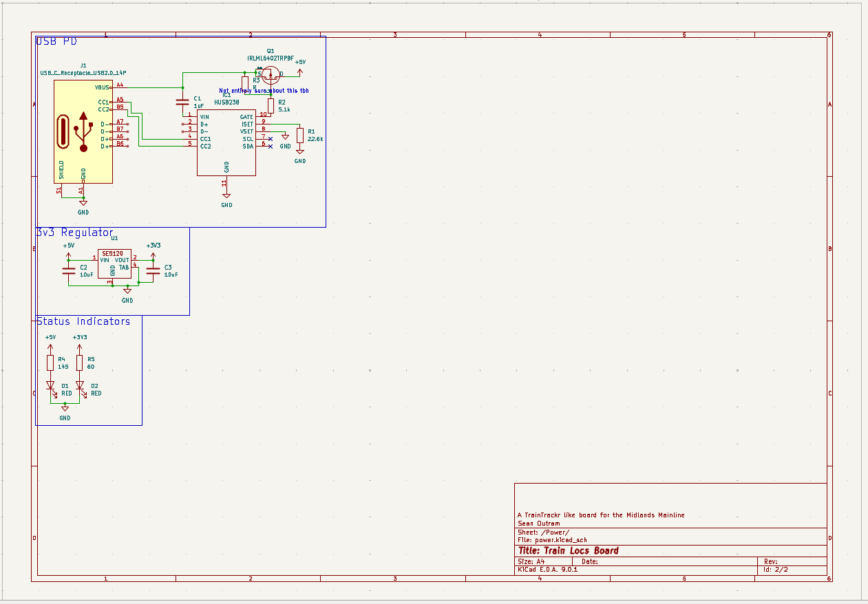Select the Status Indicators section heading

(x=83, y=321)
